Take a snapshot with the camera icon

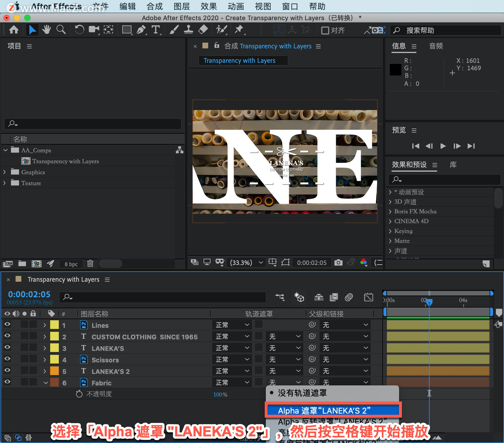pyautogui.click(x=338, y=262)
